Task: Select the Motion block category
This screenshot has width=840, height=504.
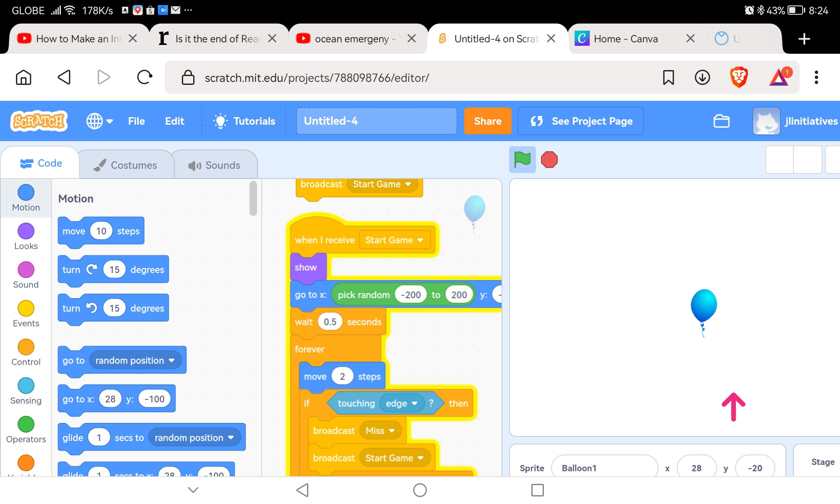Action: [x=26, y=198]
